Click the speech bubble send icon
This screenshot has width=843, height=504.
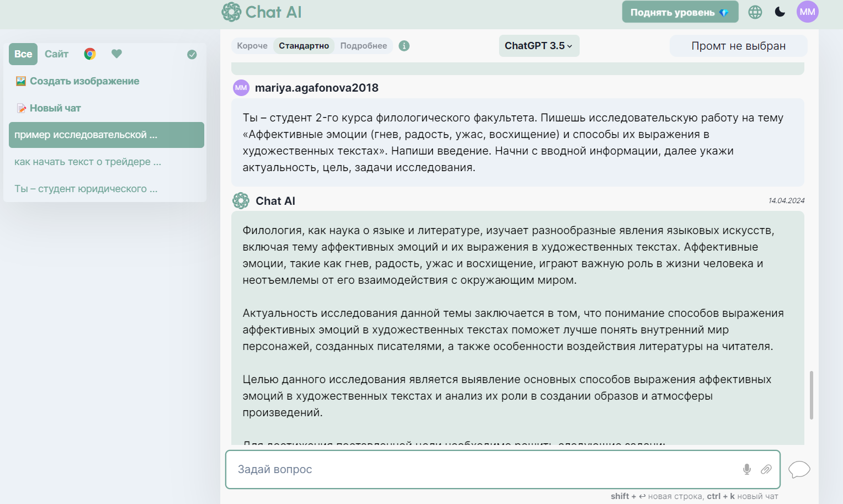(x=799, y=469)
